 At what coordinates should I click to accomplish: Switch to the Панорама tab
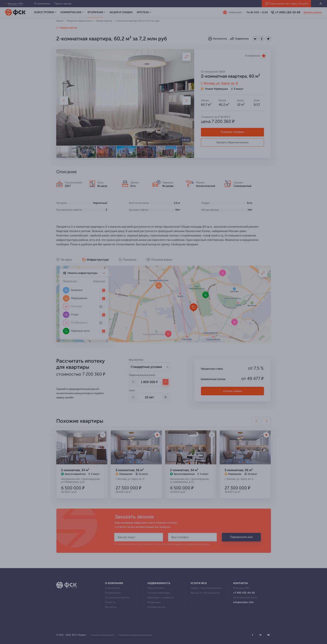pyautogui.click(x=128, y=260)
